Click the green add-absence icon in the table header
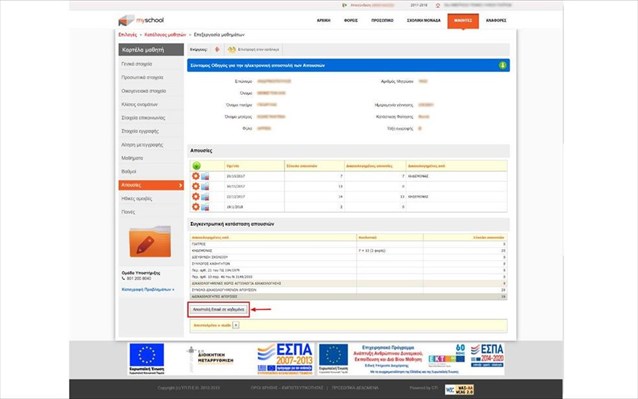Screen dimensions: 638x399 pos(196,166)
